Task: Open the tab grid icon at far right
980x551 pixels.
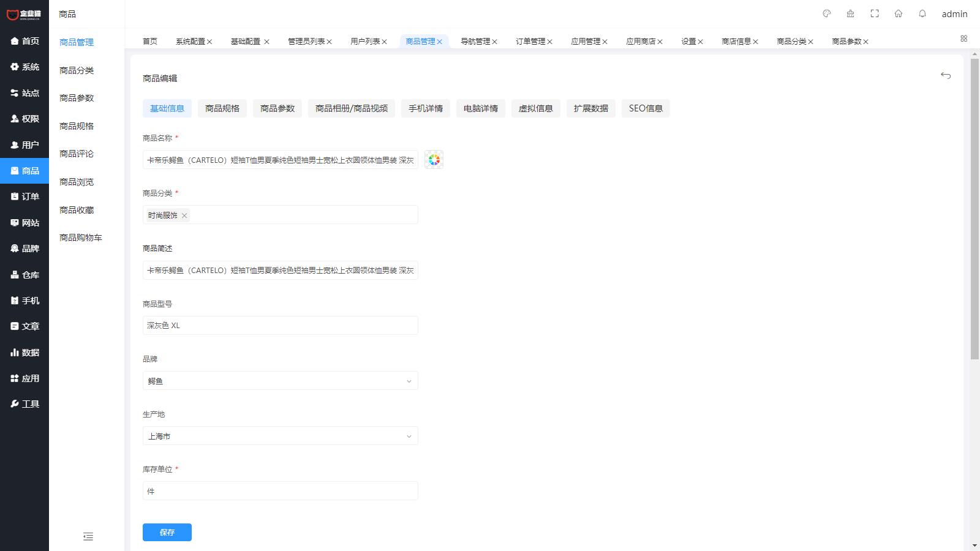Action: click(x=963, y=39)
